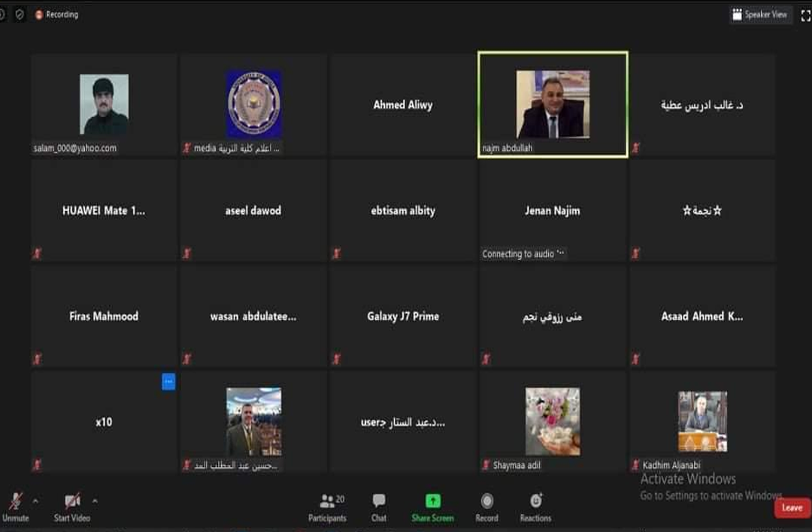Open the Reactions menu
Screen dimensions: 812x532
point(535,507)
